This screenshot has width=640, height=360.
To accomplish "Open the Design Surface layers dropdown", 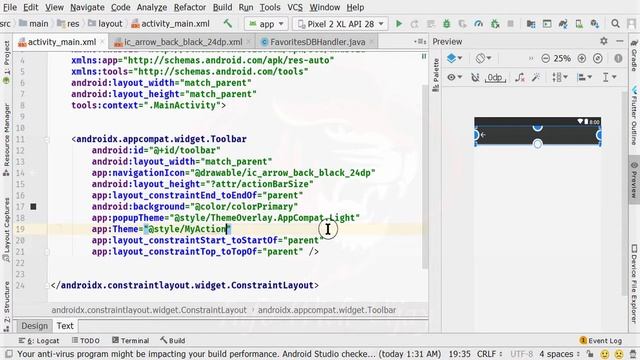I will point(454,58).
